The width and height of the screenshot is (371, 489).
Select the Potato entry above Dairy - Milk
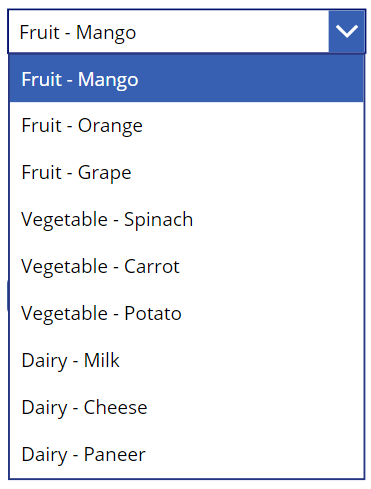point(186,313)
